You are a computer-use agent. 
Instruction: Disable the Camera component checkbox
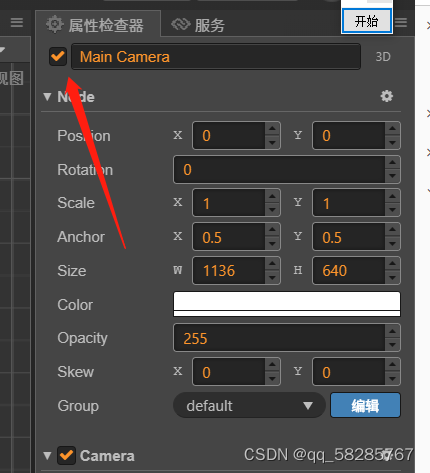pos(66,455)
